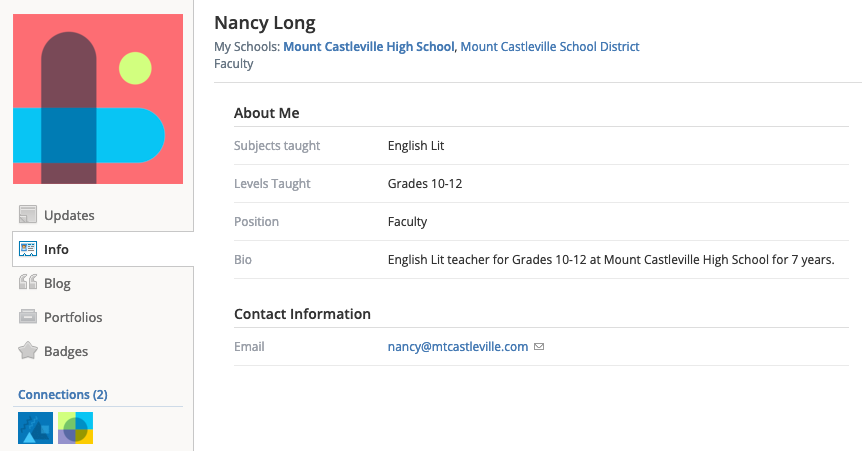Click Nancy Long's profile picture
Viewport: 862px width, 451px height.
98,99
